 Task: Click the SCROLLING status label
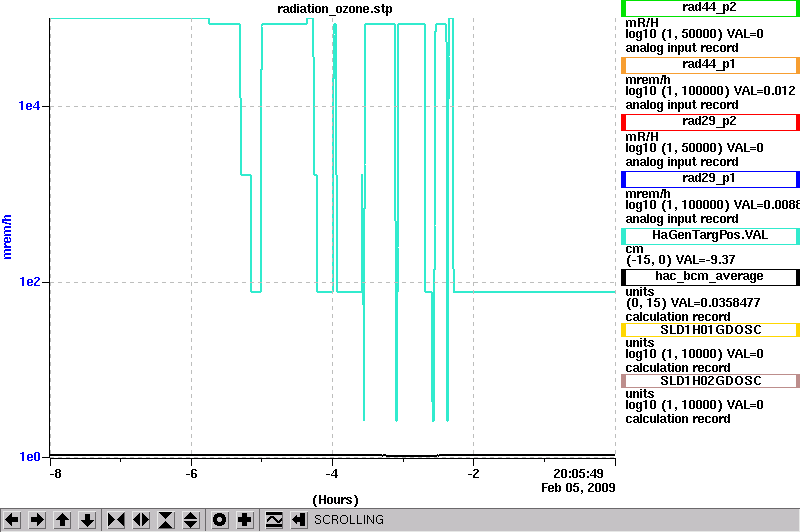(x=348, y=520)
